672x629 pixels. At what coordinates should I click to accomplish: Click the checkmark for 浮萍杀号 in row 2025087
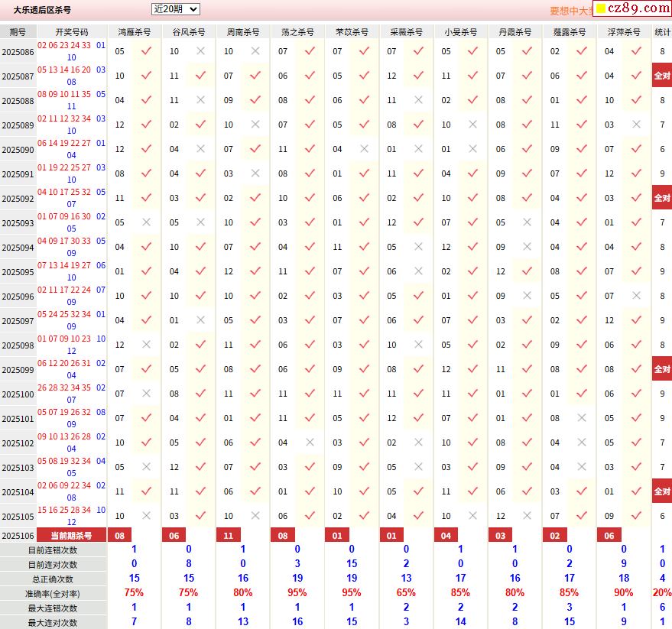click(636, 76)
